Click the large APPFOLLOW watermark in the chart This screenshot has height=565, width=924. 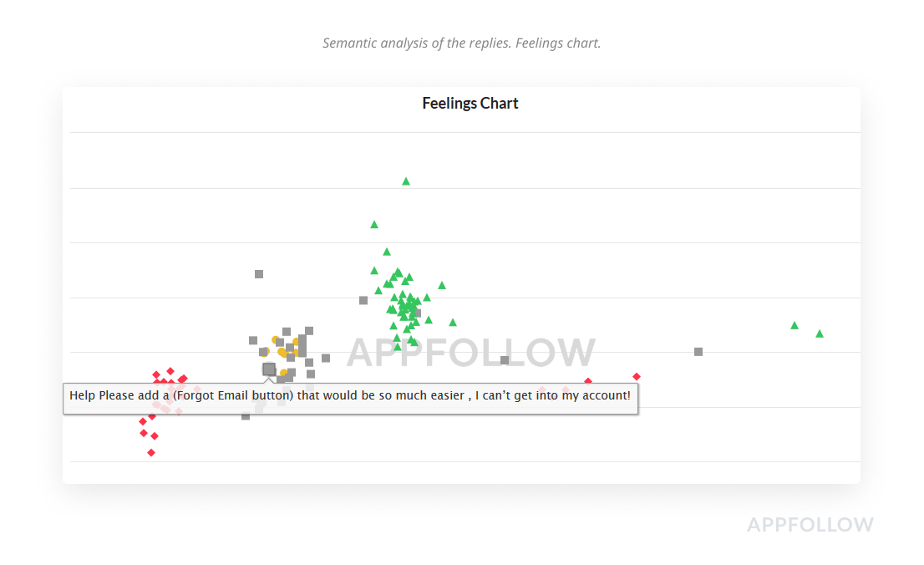pos(471,353)
